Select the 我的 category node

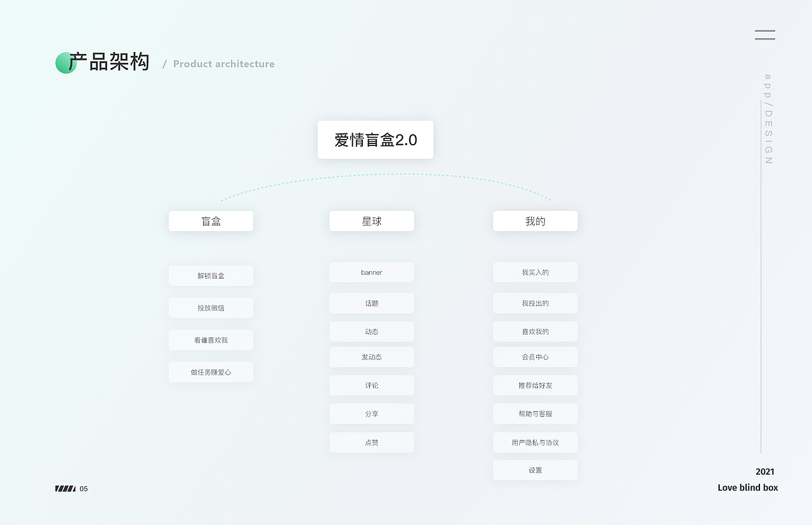click(x=535, y=221)
